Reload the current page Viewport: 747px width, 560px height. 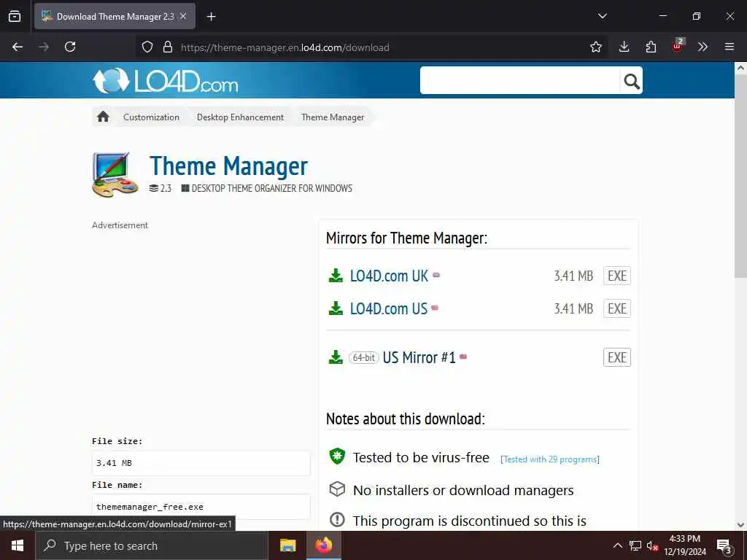point(70,47)
